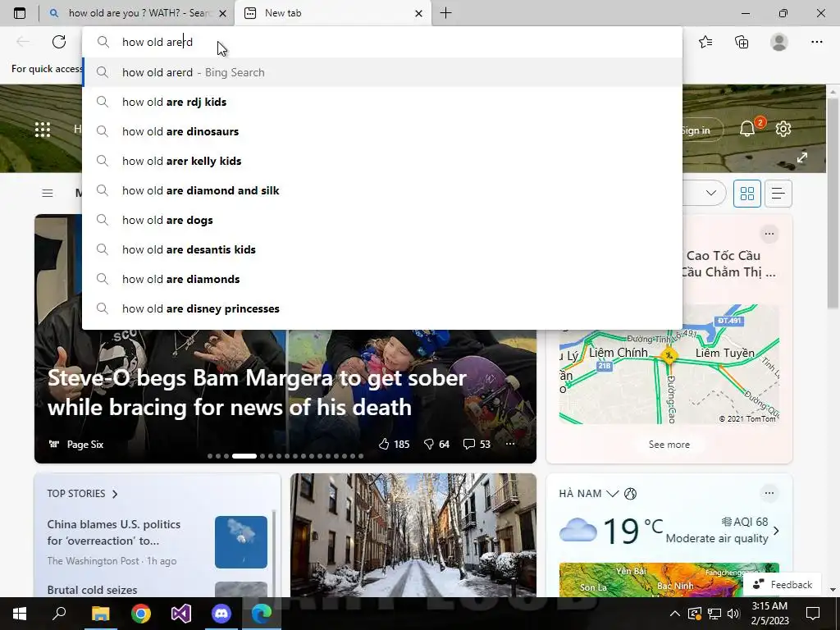Open the traffic map thumbnail
This screenshot has width=840, height=630.
[x=669, y=364]
